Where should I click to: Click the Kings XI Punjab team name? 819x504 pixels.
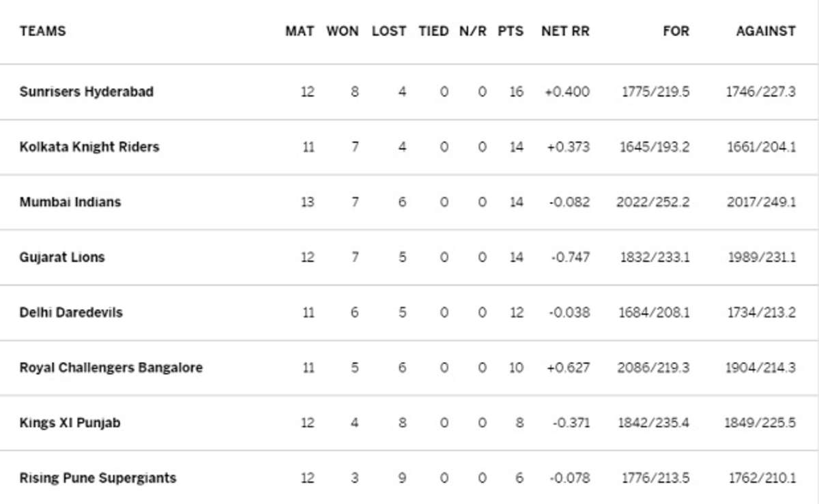point(70,423)
